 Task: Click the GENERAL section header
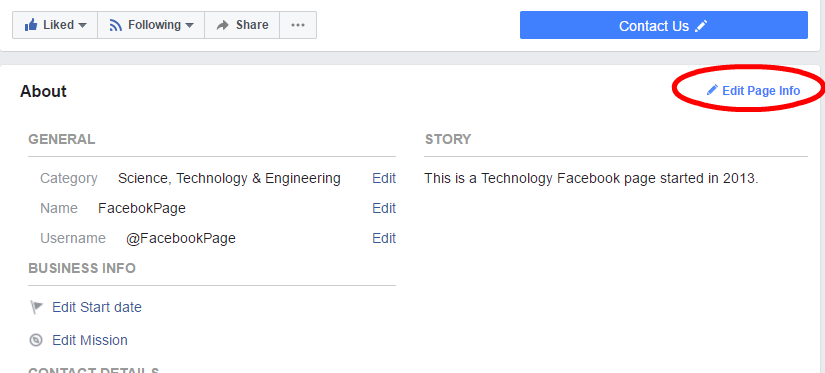[62, 139]
